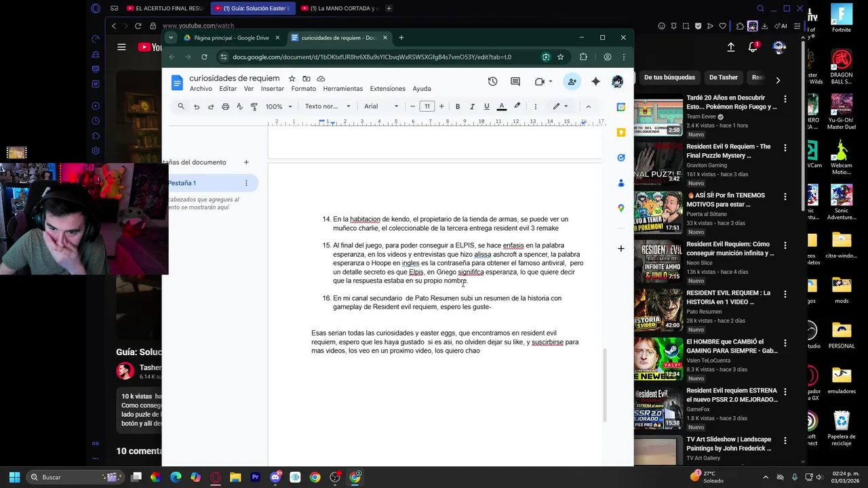Toggle bold formatting
The image size is (868, 488).
point(458,106)
